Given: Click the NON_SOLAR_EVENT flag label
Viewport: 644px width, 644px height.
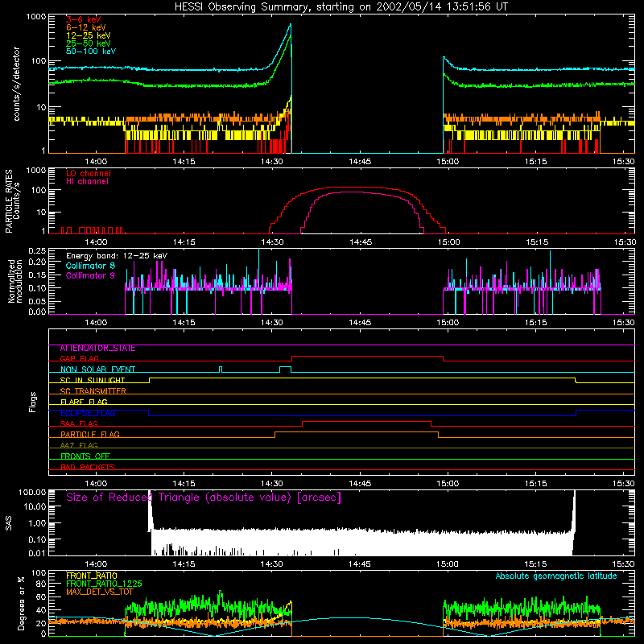Looking at the screenshot, I should pos(97,369).
